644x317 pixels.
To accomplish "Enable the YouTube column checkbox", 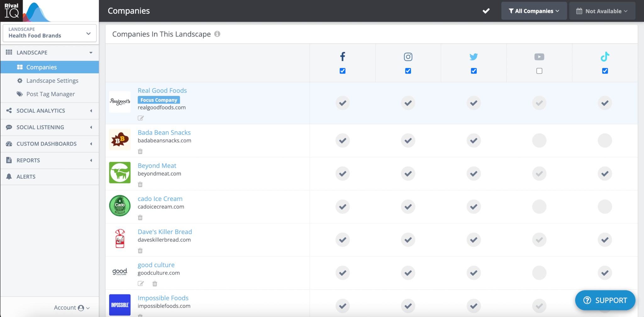I will coord(539,71).
